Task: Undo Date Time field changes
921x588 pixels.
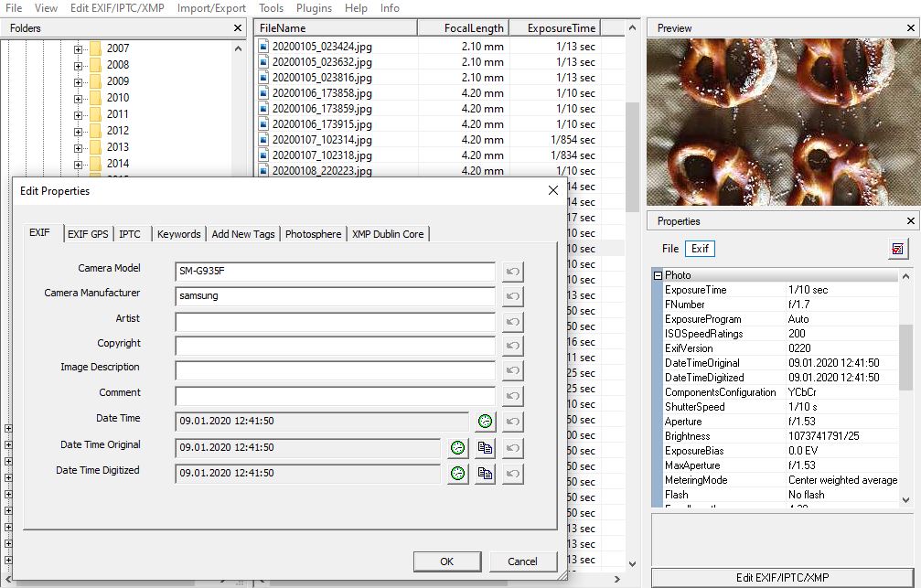Action: pyautogui.click(x=513, y=422)
